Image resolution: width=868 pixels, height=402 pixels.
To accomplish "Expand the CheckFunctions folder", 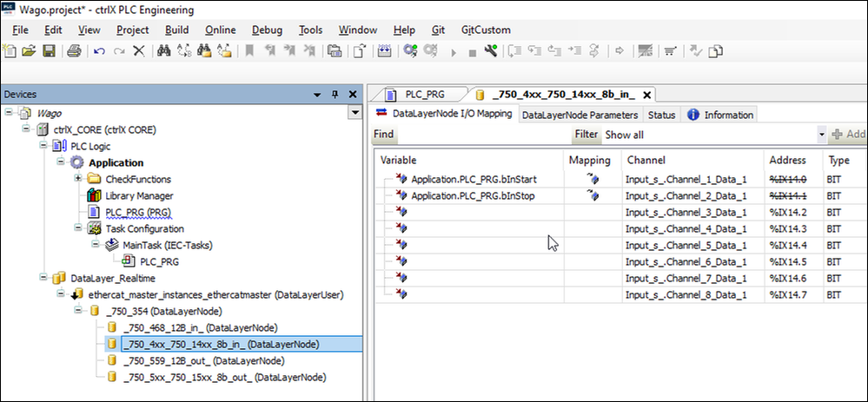I will pos(78,179).
